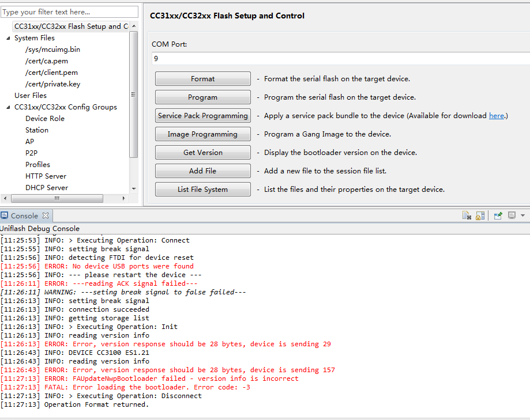Click the 'getting storage list' log line
This screenshot has width=530, height=420.
(75, 318)
